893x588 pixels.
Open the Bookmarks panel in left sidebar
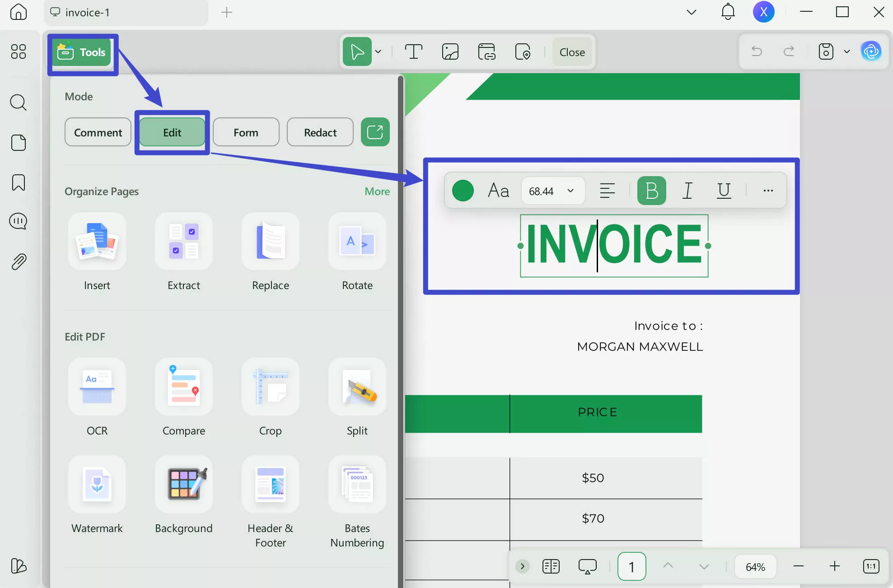18,182
